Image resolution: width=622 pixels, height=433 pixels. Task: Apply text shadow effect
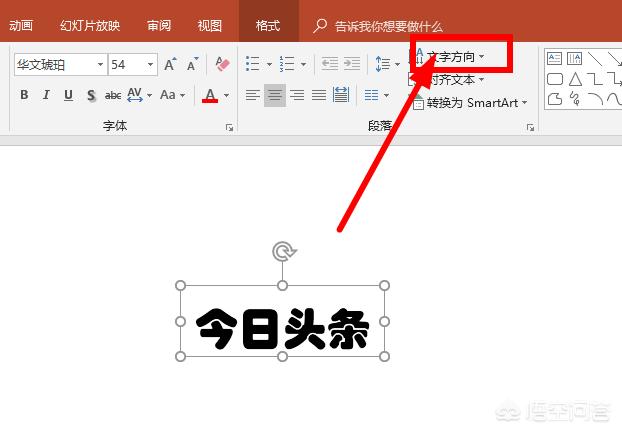click(90, 96)
